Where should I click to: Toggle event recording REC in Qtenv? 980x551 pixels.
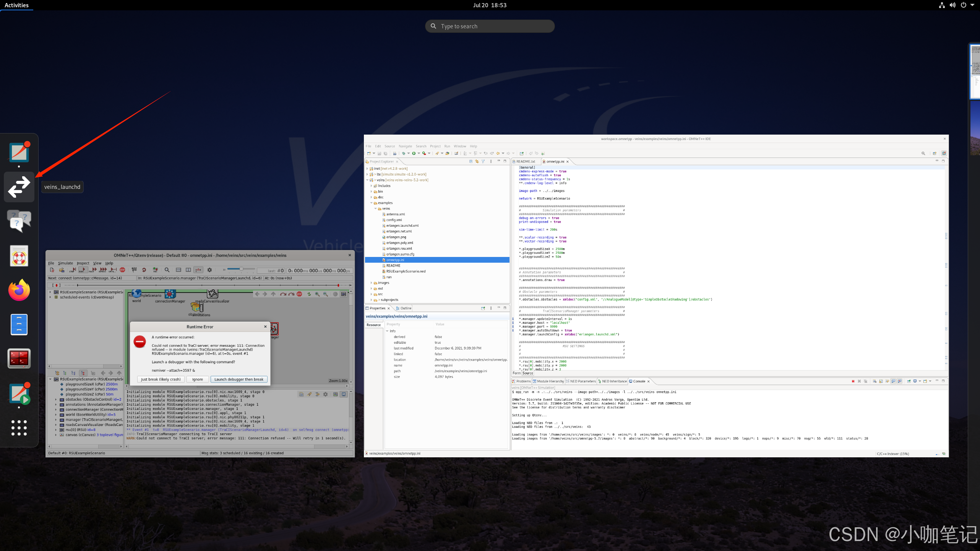pos(155,270)
